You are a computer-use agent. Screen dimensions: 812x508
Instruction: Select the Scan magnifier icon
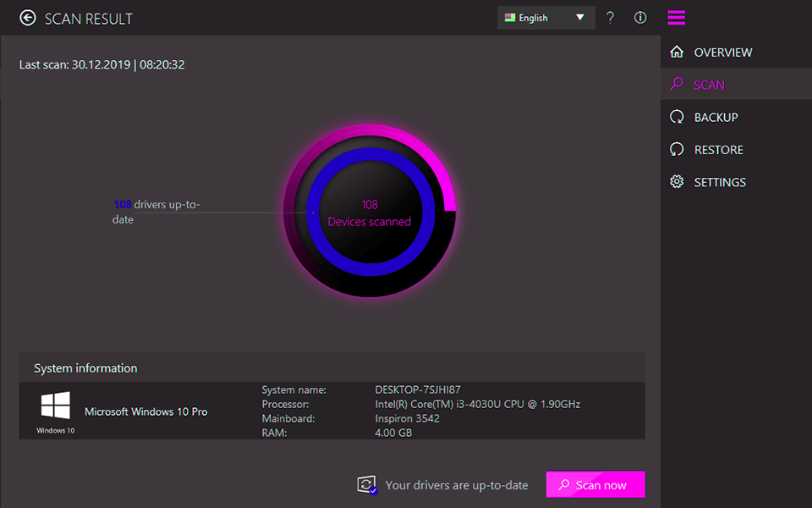(x=677, y=84)
